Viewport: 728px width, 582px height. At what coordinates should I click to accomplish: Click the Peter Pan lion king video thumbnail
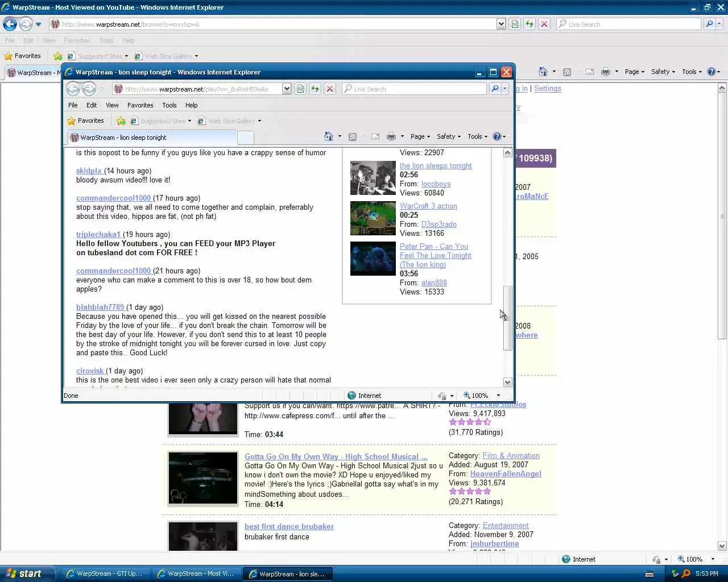tap(373, 259)
